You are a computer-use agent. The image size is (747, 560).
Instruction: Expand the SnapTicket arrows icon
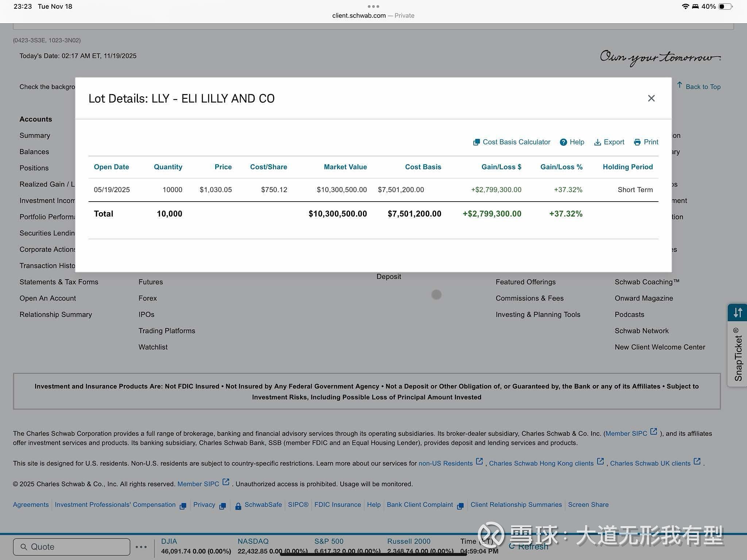[x=738, y=313]
